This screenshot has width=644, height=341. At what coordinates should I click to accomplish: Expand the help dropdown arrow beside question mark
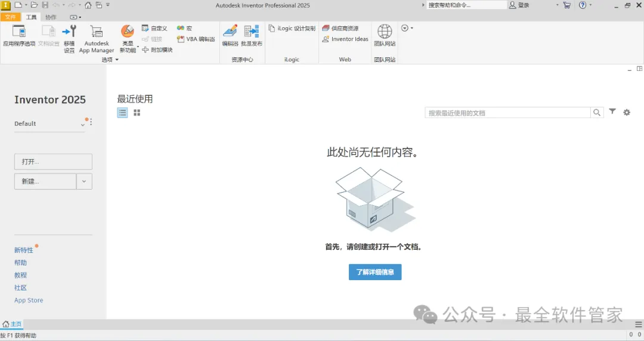coord(590,5)
